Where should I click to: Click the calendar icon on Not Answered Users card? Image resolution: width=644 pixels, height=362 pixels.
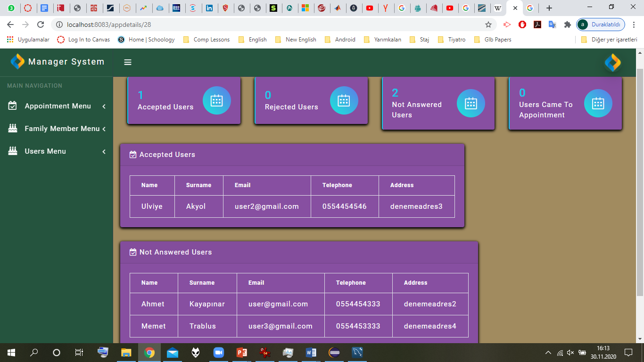(x=471, y=103)
